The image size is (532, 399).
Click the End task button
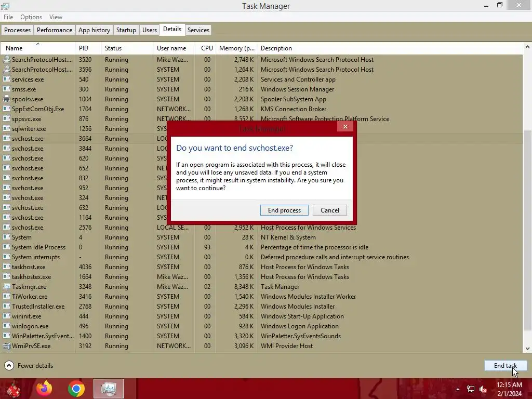(505, 365)
